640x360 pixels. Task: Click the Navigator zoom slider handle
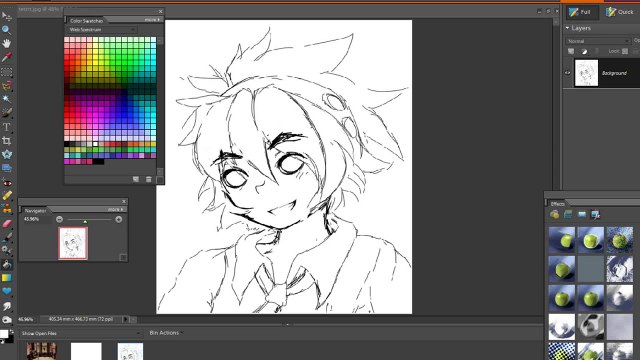(85, 221)
